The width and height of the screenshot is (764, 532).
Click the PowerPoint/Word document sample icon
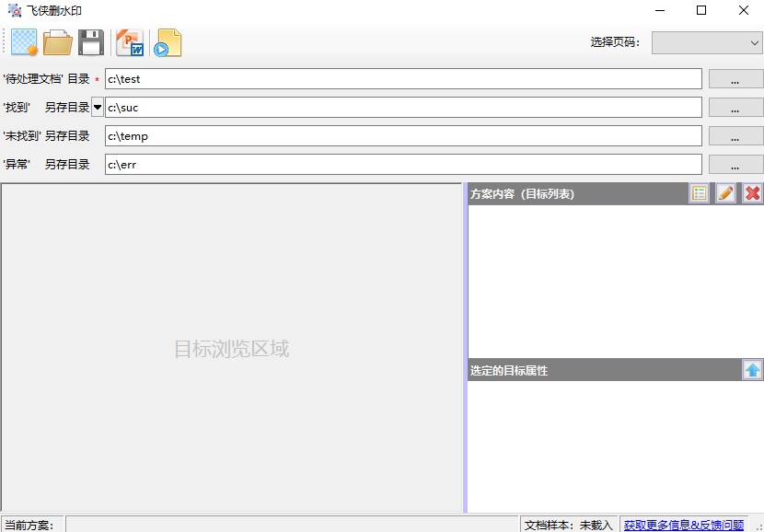point(130,42)
